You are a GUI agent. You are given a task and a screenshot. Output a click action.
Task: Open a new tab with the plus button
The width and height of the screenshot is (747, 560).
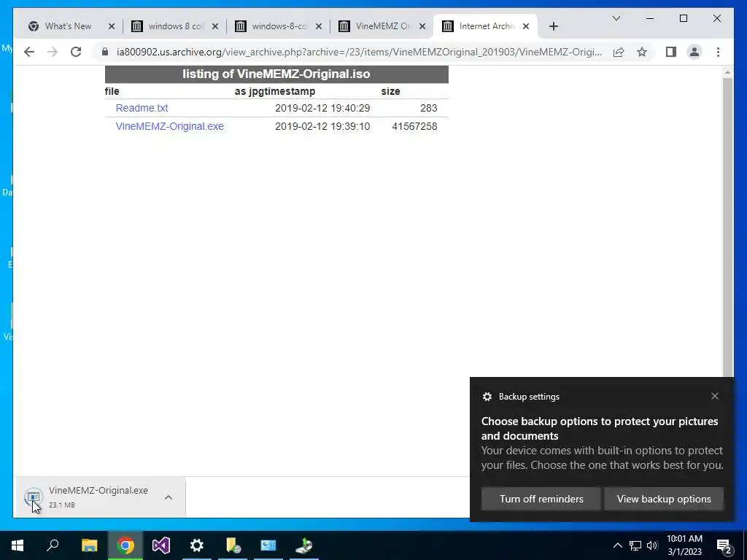tap(553, 27)
